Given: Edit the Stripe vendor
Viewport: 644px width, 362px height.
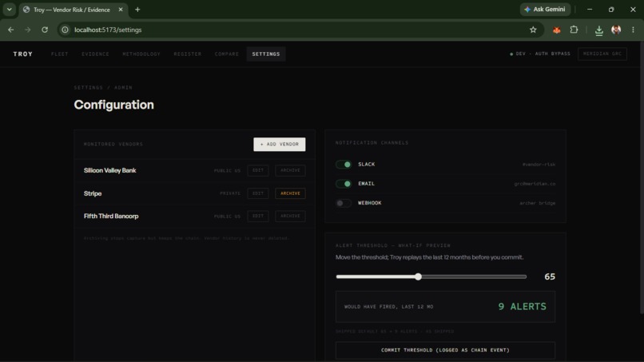Looking at the screenshot, I should pos(258,193).
